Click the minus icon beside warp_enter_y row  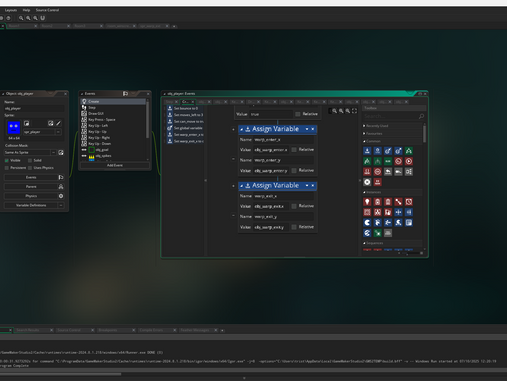point(233,159)
